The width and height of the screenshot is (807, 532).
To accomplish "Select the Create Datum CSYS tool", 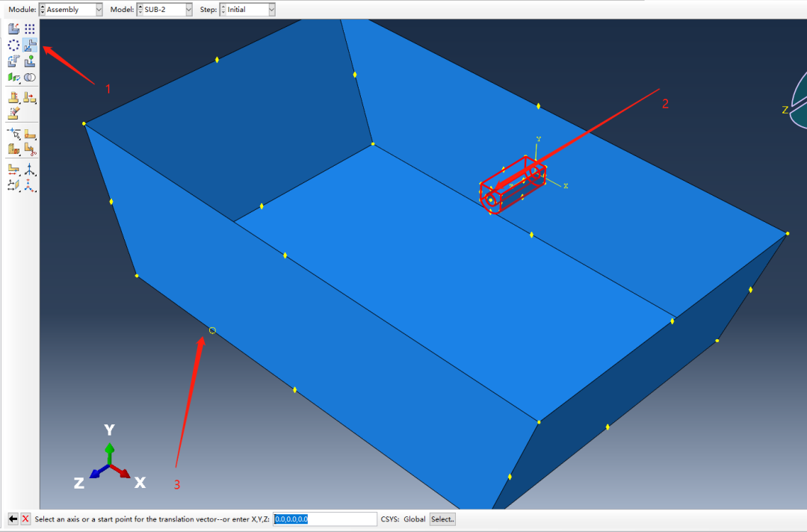I will [30, 169].
